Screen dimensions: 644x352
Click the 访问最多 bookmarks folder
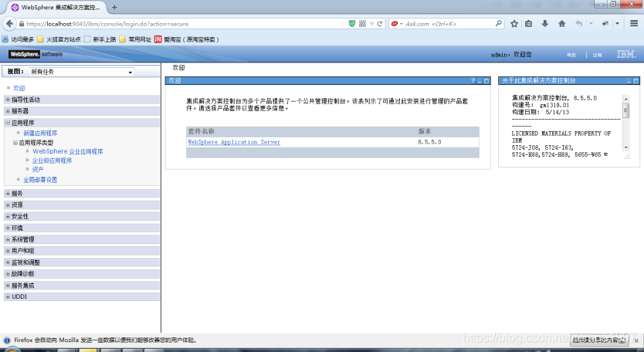(x=18, y=39)
